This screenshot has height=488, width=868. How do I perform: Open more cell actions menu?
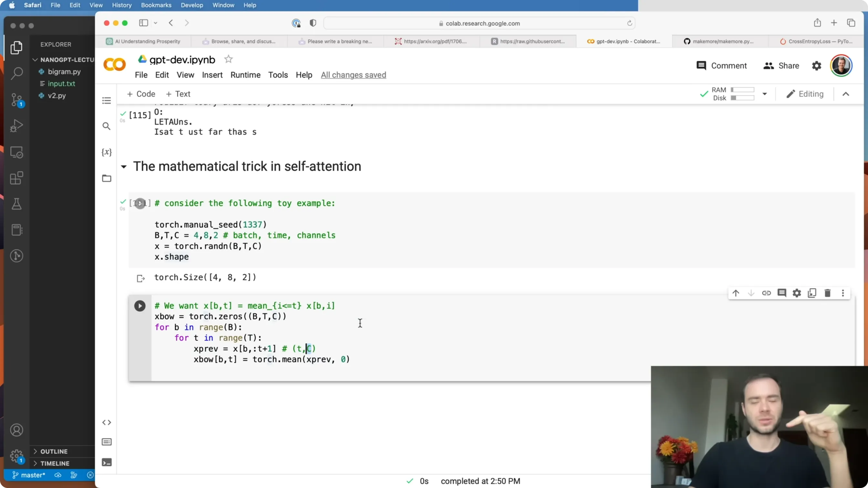[843, 293]
